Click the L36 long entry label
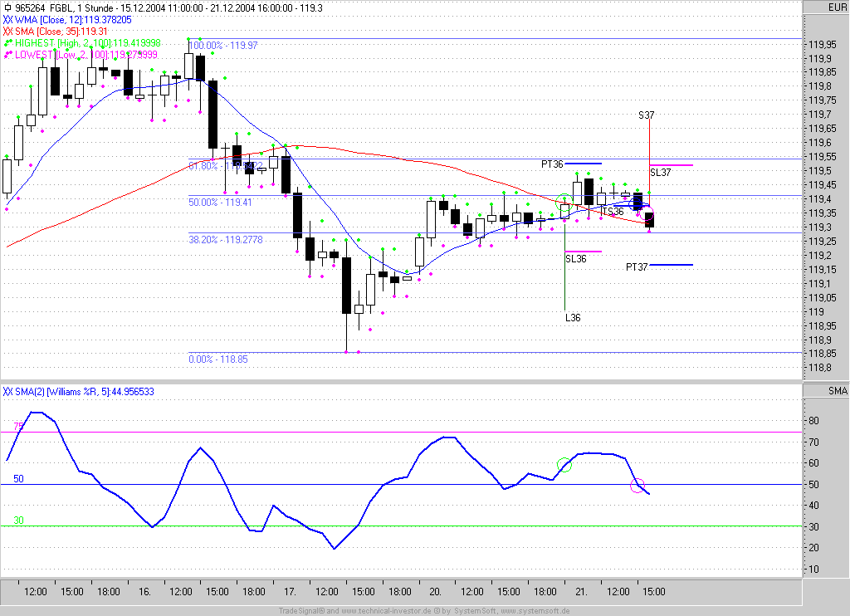This screenshot has height=616, width=850. pos(573,317)
